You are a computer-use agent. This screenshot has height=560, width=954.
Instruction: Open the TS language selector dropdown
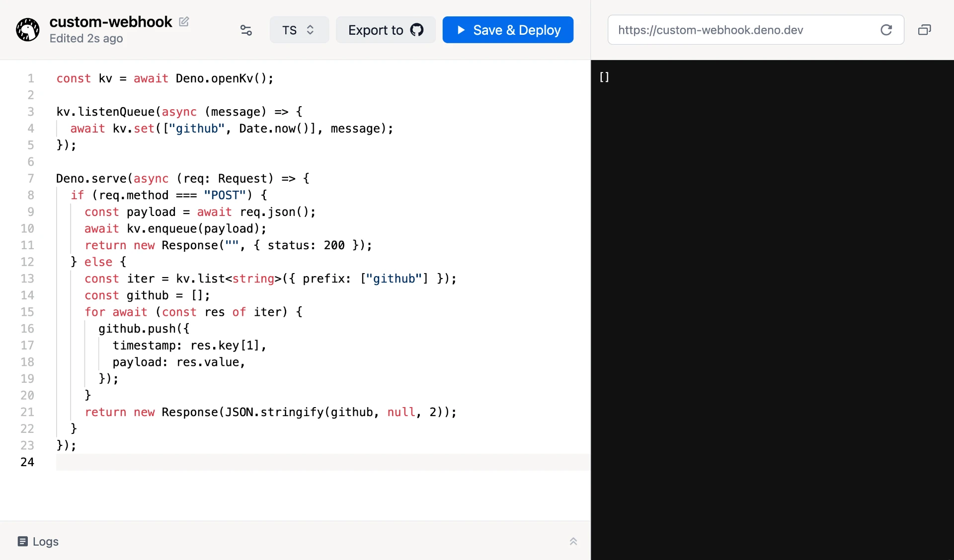(x=299, y=30)
